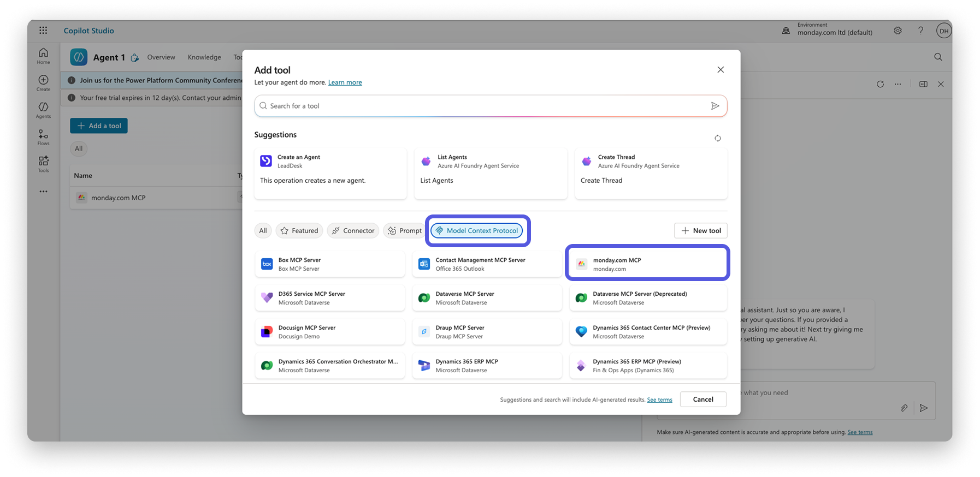This screenshot has height=477, width=980.
Task: Choose Dynamics 365 Conversation Orchestrator tool
Action: (x=330, y=366)
